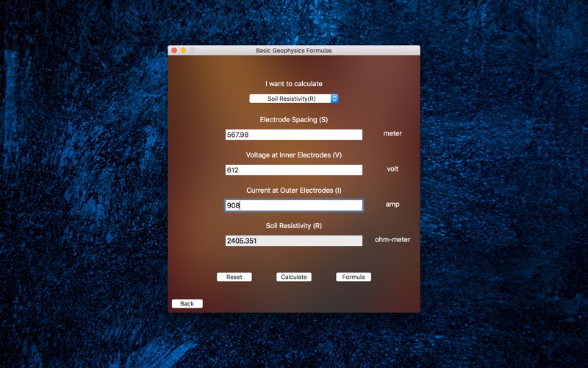The image size is (588, 368).
Task: Minimize the window with yellow button
Action: [183, 50]
